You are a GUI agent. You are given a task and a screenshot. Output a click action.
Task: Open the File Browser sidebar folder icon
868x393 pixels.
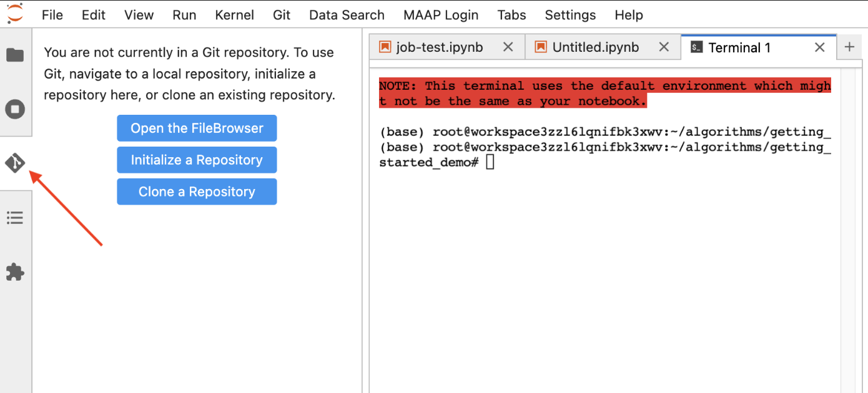(x=15, y=55)
